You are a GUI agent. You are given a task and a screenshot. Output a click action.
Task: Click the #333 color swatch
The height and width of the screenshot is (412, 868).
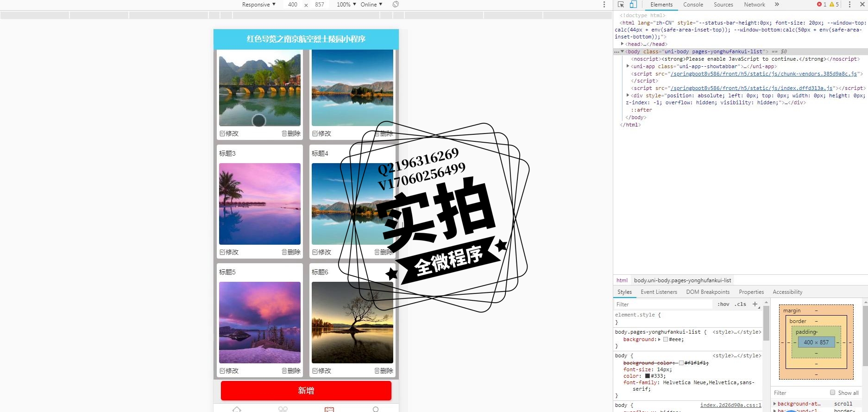[648, 376]
